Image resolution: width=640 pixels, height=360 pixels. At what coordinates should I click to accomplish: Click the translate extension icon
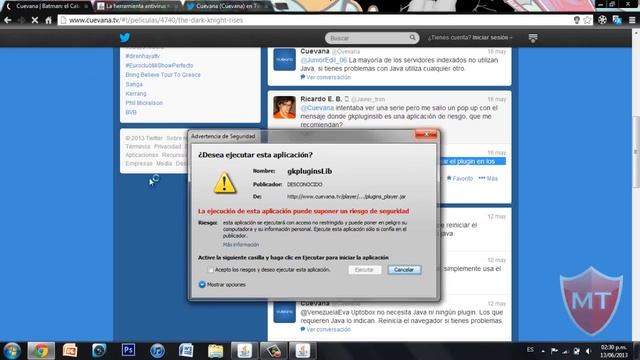[617, 20]
